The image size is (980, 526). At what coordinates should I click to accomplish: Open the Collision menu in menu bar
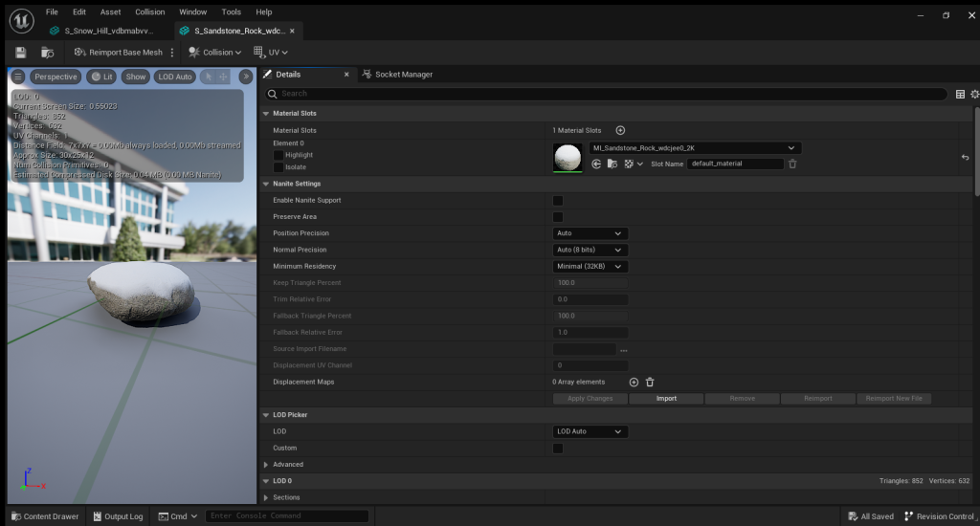click(x=150, y=11)
